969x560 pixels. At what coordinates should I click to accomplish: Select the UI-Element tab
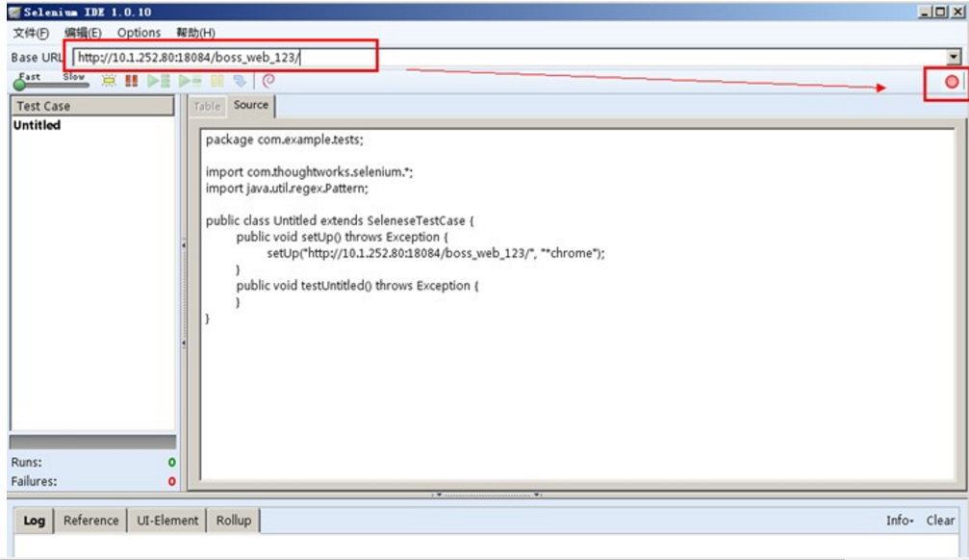coord(167,521)
